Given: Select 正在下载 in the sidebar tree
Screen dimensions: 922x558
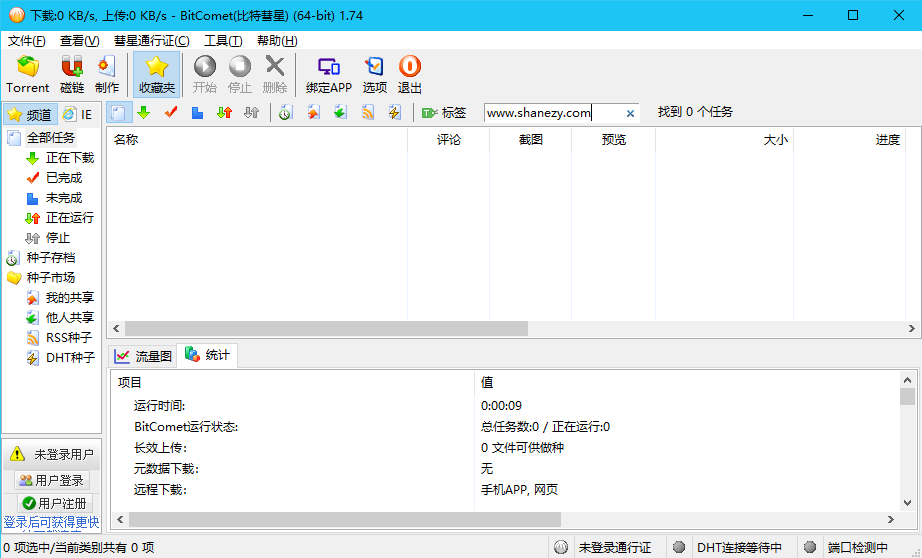Looking at the screenshot, I should tap(70, 158).
